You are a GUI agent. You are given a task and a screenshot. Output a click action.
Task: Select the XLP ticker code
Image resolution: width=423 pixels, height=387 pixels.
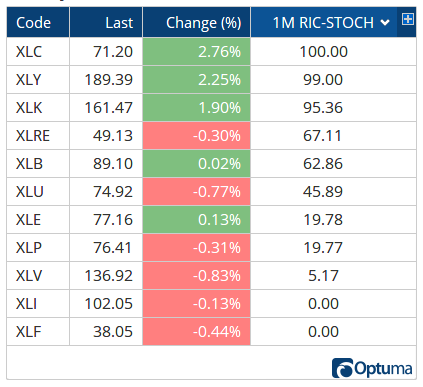tap(29, 248)
